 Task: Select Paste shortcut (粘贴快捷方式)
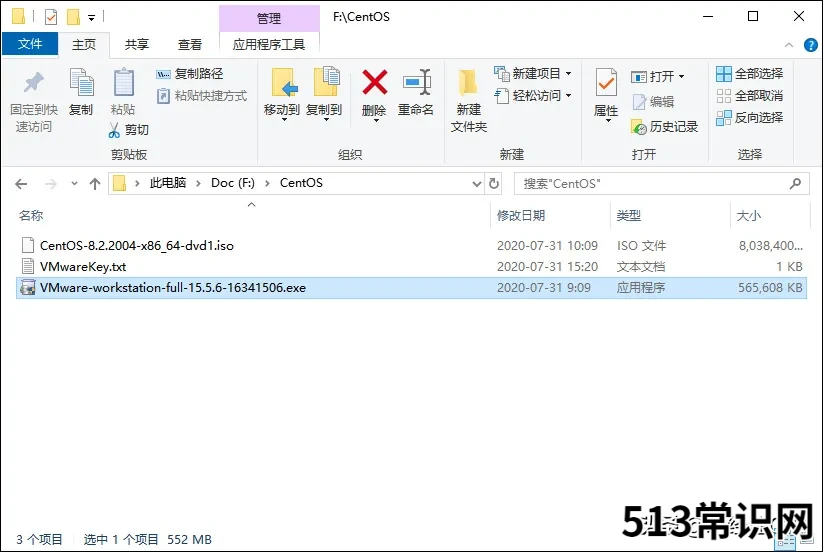coord(202,96)
